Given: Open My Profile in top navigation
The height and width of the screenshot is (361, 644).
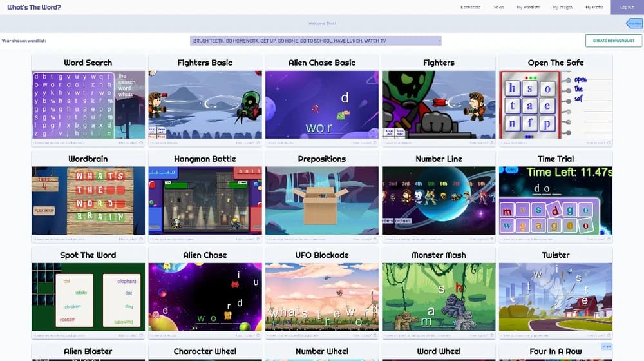Looking at the screenshot, I should [594, 7].
